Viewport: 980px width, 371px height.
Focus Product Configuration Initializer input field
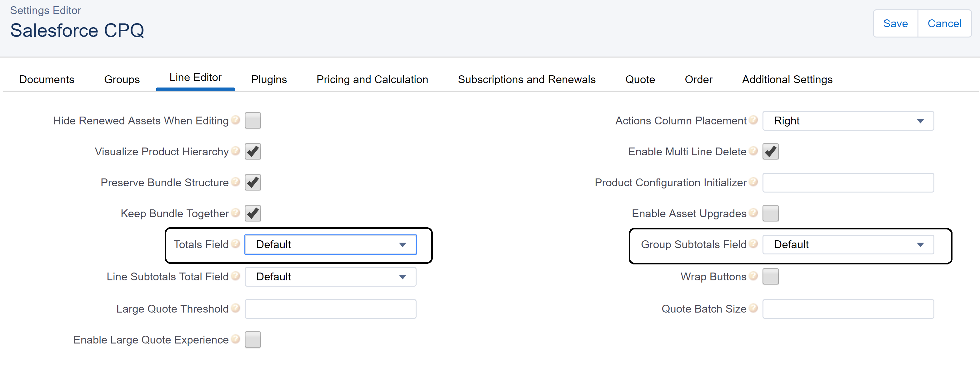click(x=848, y=182)
